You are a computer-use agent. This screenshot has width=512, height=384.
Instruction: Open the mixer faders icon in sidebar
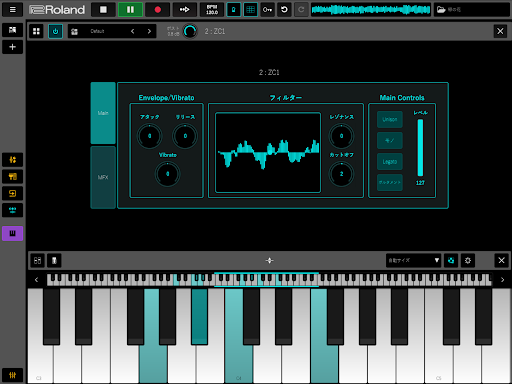click(12, 160)
